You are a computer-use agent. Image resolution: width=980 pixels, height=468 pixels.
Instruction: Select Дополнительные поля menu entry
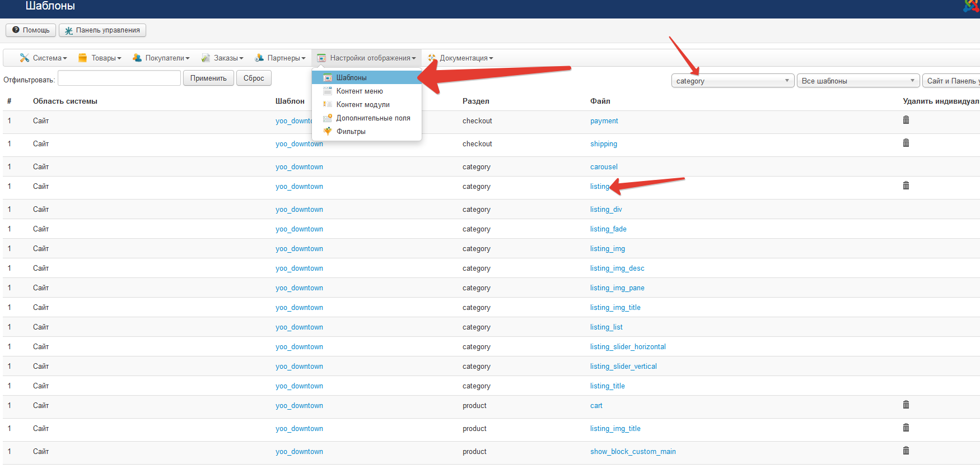click(x=367, y=118)
